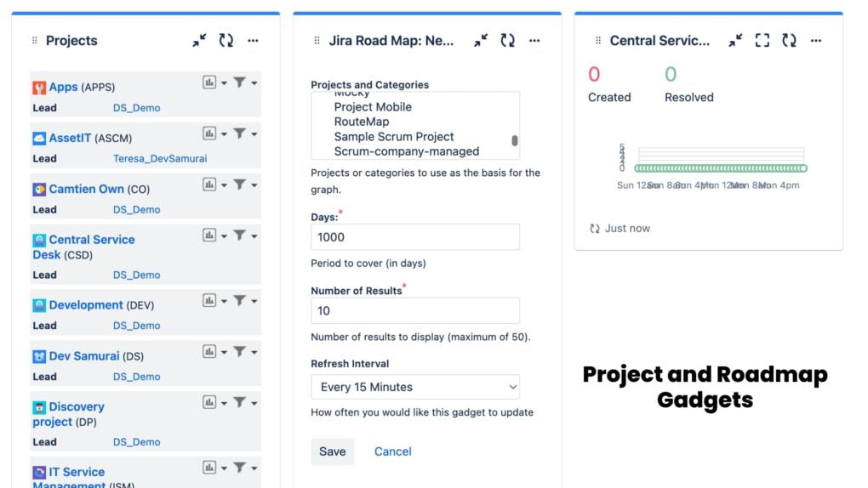Screen dimensions: 868x488
Task: Click the Just now refresh icon
Action: (x=595, y=229)
